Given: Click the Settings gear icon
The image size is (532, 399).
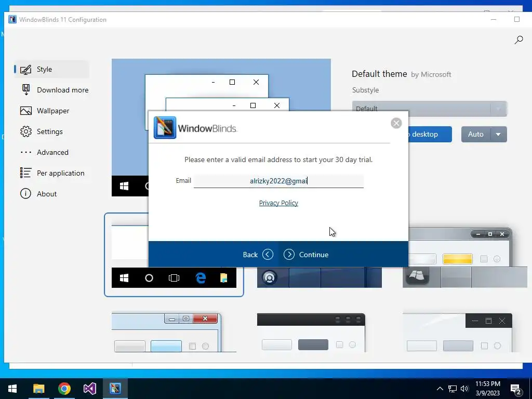Looking at the screenshot, I should coord(26,131).
